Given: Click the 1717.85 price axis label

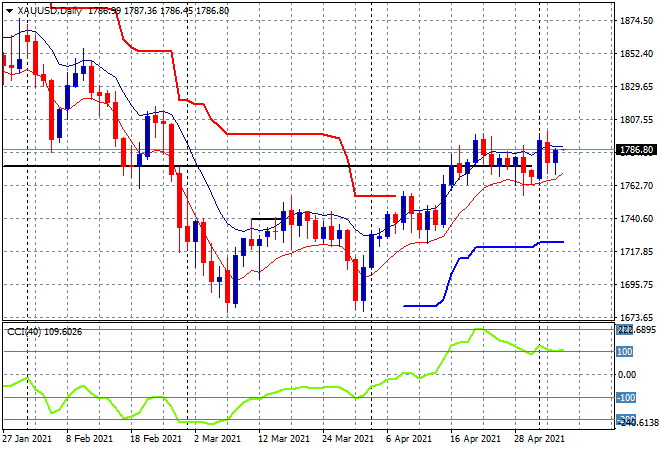Looking at the screenshot, I should 637,252.
